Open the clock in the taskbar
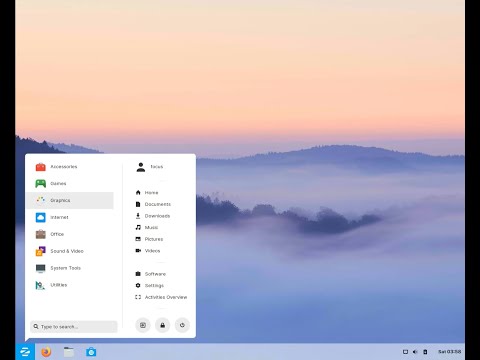This screenshot has height=360, width=480. 450,352
